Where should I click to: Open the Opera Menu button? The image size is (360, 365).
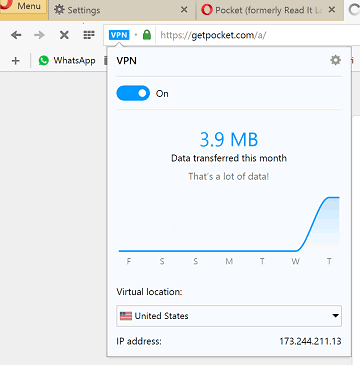[23, 7]
